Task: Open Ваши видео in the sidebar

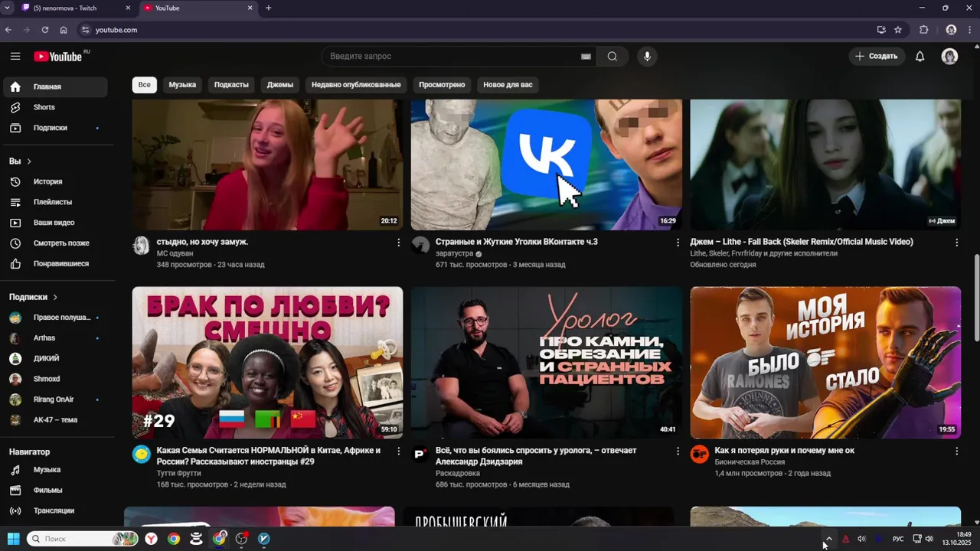Action: point(54,223)
